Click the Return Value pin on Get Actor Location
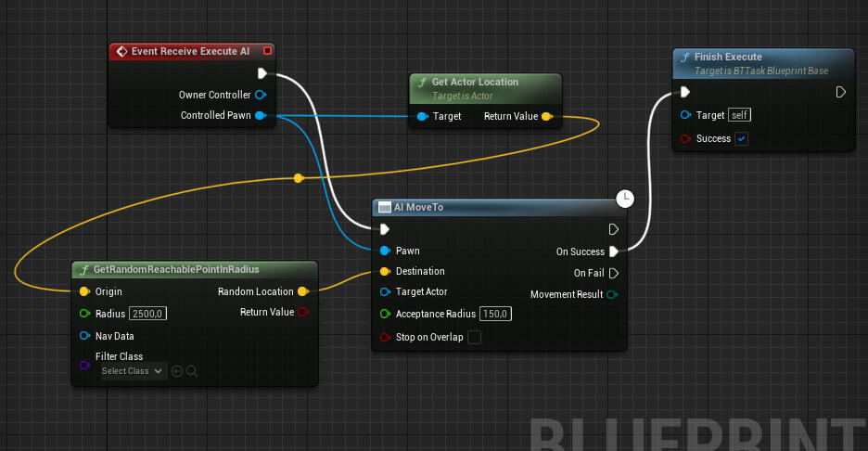The image size is (868, 451). [x=546, y=117]
